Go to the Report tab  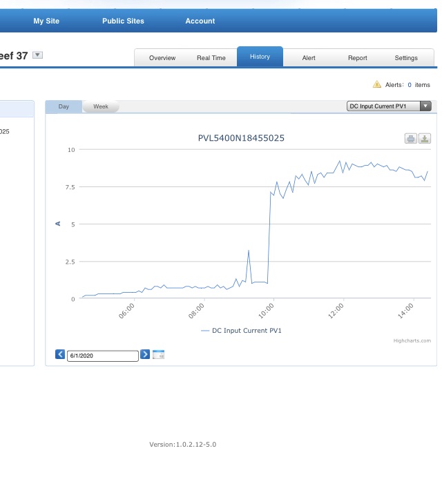358,58
